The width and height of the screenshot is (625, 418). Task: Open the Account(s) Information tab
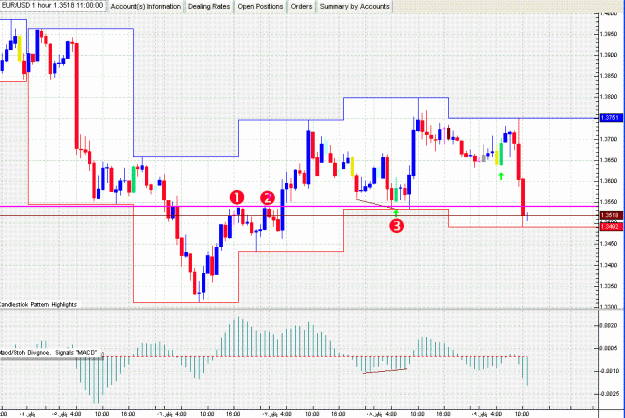[x=145, y=7]
